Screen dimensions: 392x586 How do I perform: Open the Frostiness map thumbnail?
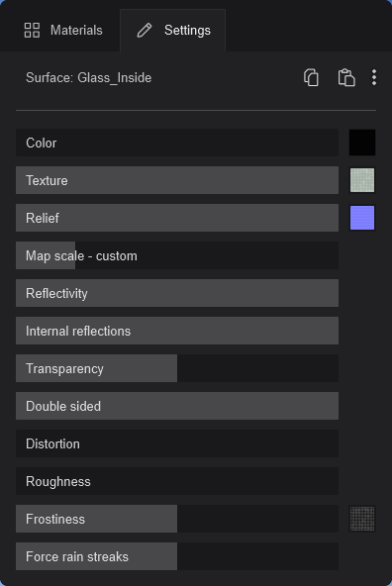362,519
